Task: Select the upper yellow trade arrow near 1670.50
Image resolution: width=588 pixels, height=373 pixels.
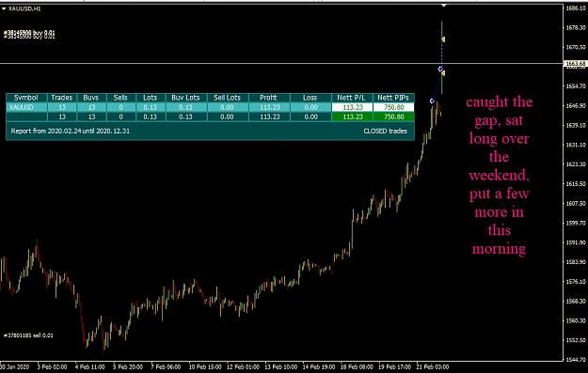Action: tap(443, 39)
